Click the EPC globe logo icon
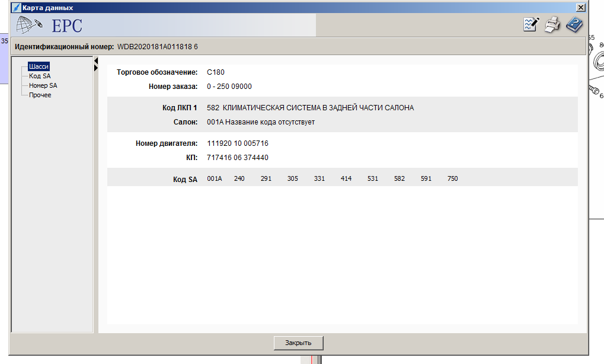 click(29, 25)
